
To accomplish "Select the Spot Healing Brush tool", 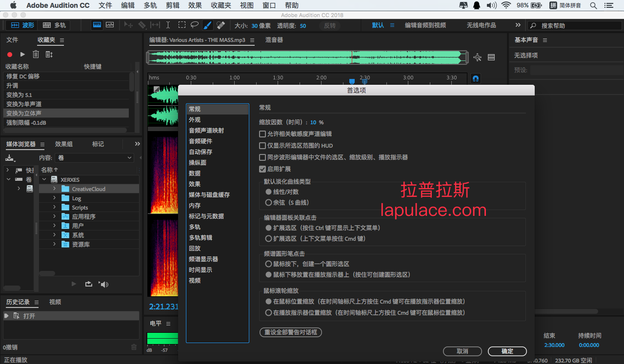I will coord(221,25).
